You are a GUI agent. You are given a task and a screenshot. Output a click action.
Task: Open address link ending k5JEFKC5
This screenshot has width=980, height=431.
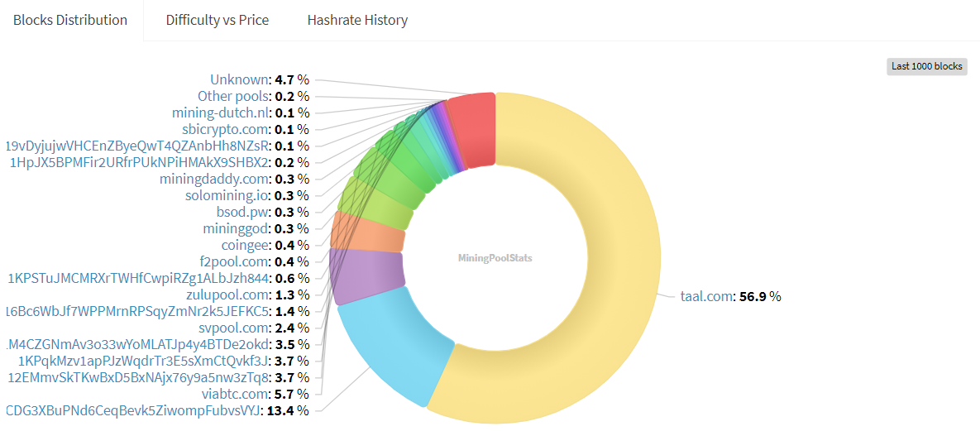click(x=137, y=311)
